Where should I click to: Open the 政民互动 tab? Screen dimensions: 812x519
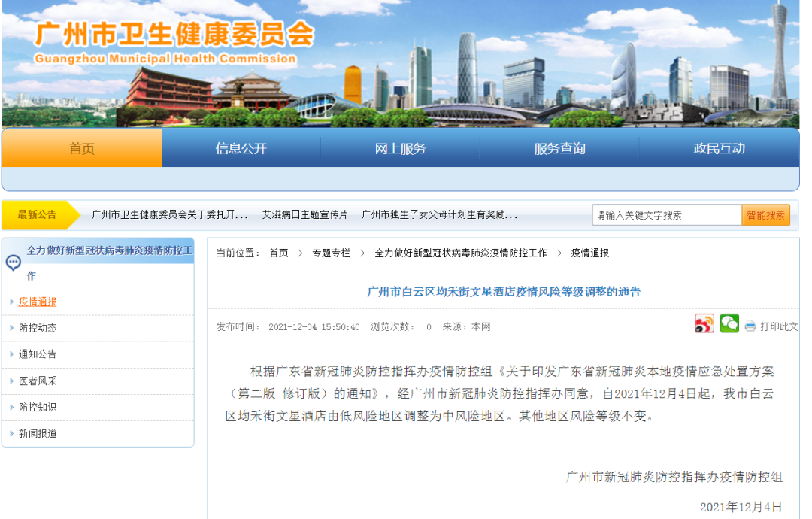pyautogui.click(x=719, y=149)
